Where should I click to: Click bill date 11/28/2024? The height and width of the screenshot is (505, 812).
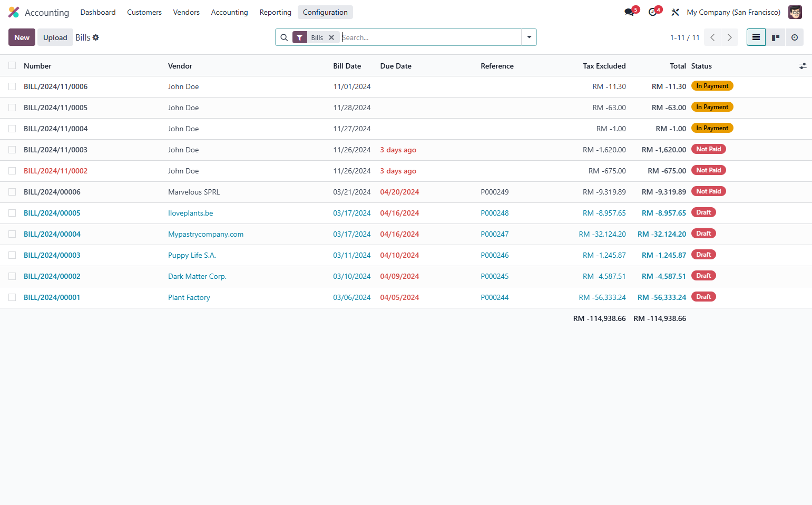(x=352, y=108)
